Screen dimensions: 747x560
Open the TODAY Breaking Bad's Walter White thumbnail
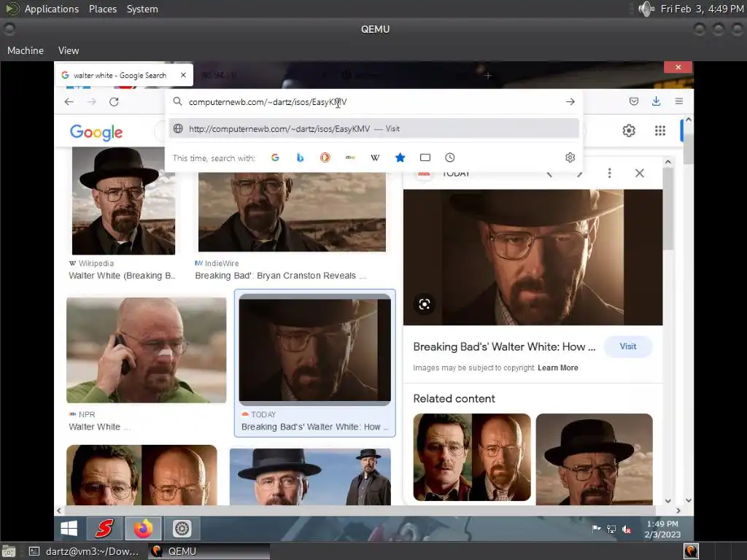[x=315, y=349]
